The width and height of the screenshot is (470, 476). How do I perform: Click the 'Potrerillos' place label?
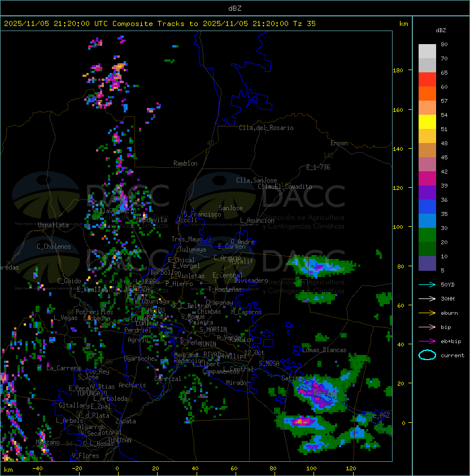[x=94, y=312]
